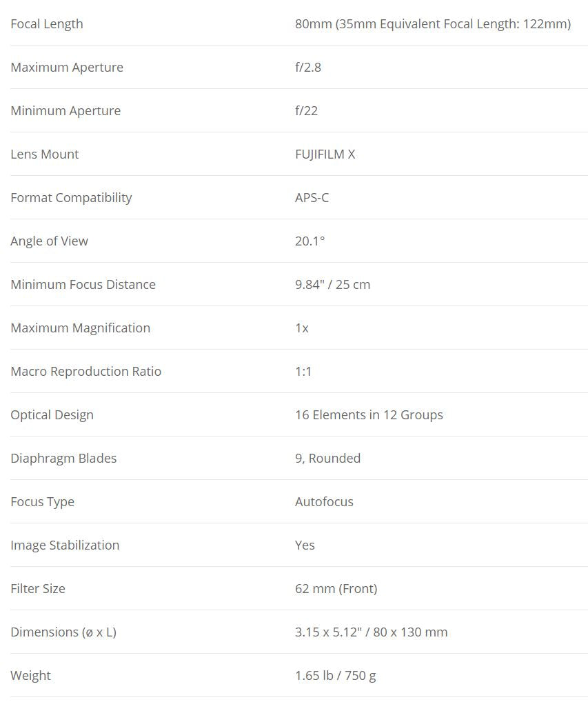This screenshot has width=588, height=702.
Task: Click the Format Compatibility label
Action: click(x=71, y=198)
